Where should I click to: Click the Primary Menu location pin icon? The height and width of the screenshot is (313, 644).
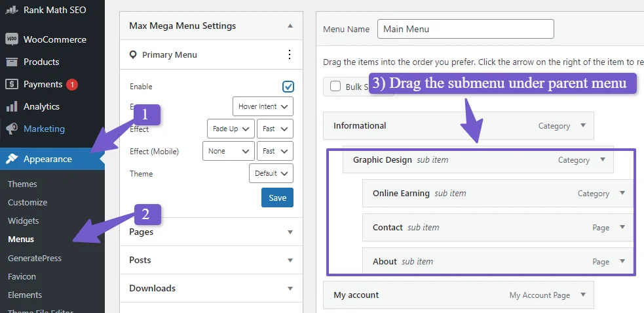click(x=132, y=54)
